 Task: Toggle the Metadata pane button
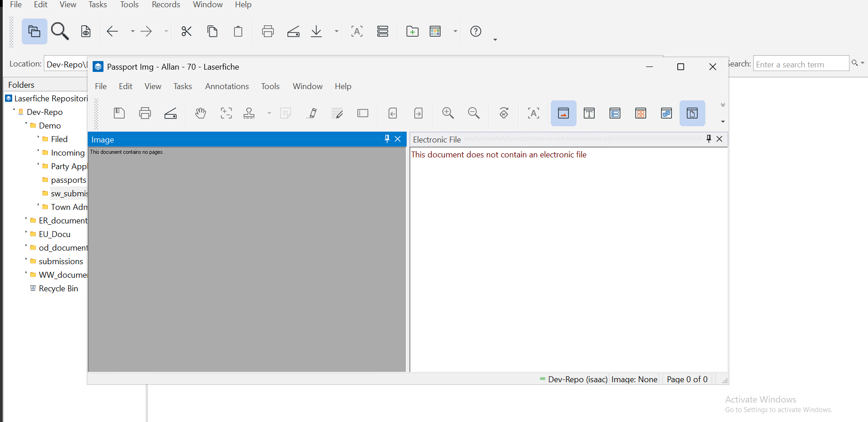tap(615, 113)
